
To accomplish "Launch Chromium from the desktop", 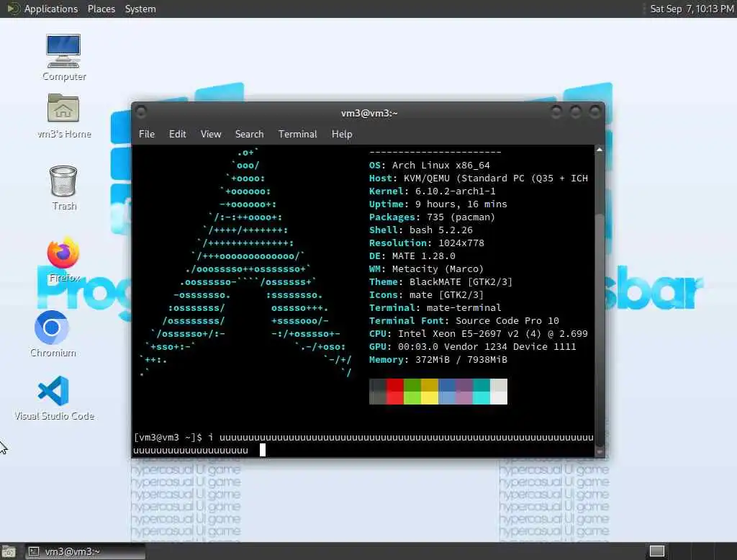I will [52, 334].
